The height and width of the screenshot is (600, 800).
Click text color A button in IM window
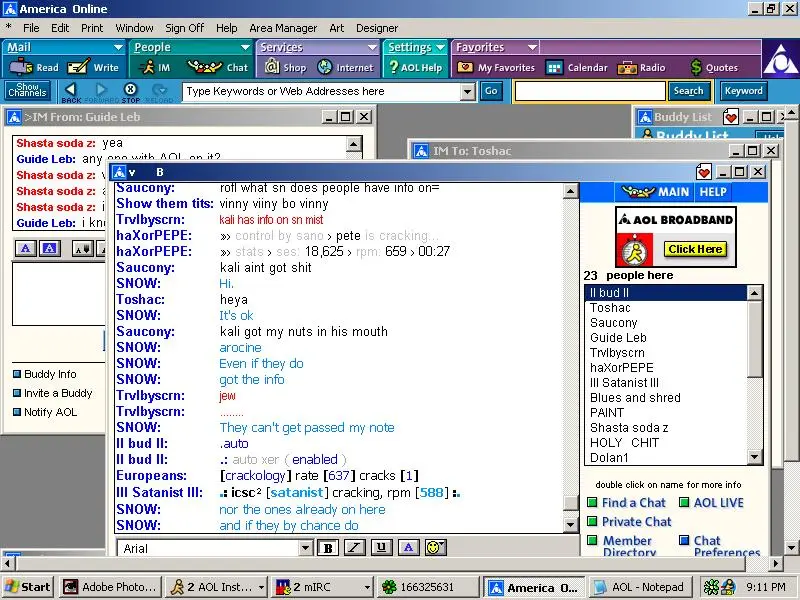coord(26,249)
